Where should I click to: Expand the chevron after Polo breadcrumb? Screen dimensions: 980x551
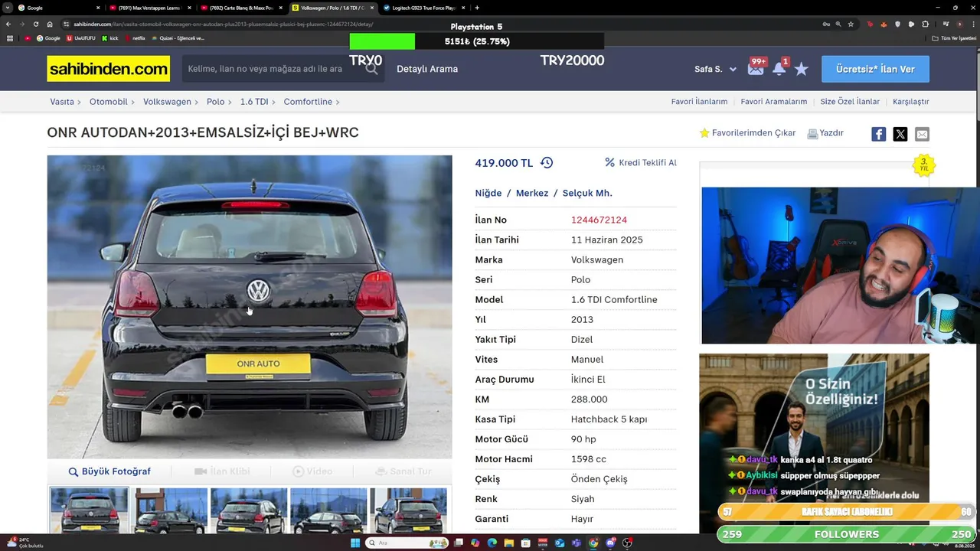pyautogui.click(x=230, y=102)
